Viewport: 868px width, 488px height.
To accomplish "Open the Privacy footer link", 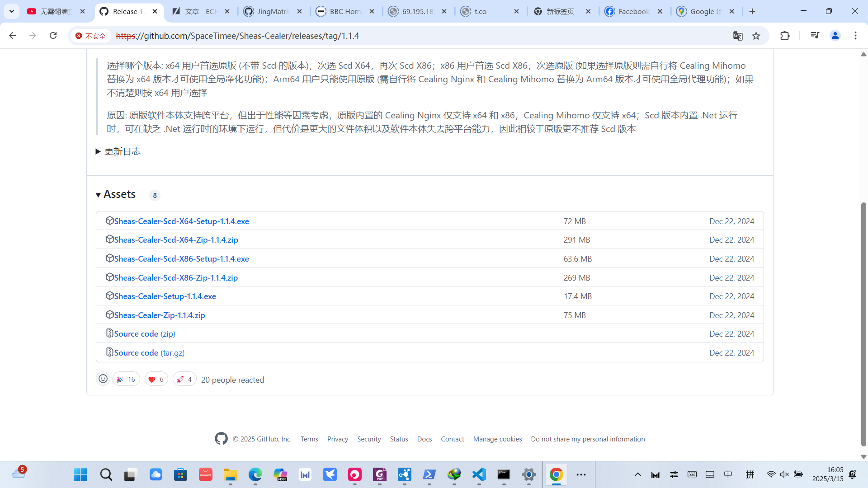I will [338, 439].
